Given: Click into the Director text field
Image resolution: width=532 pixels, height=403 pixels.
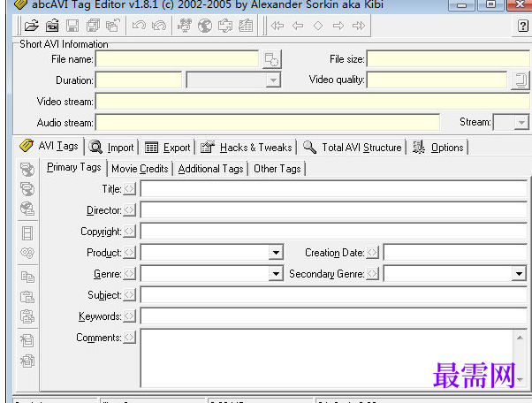Looking at the screenshot, I should (334, 209).
